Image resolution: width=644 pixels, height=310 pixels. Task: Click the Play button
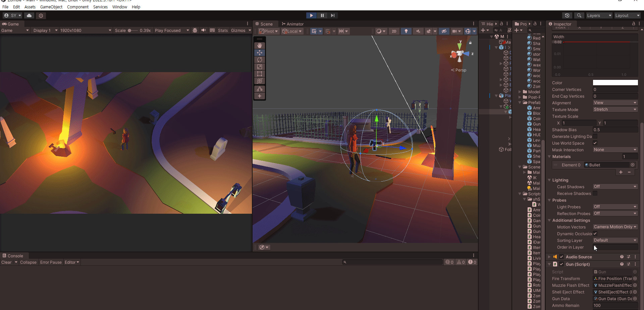point(311,15)
